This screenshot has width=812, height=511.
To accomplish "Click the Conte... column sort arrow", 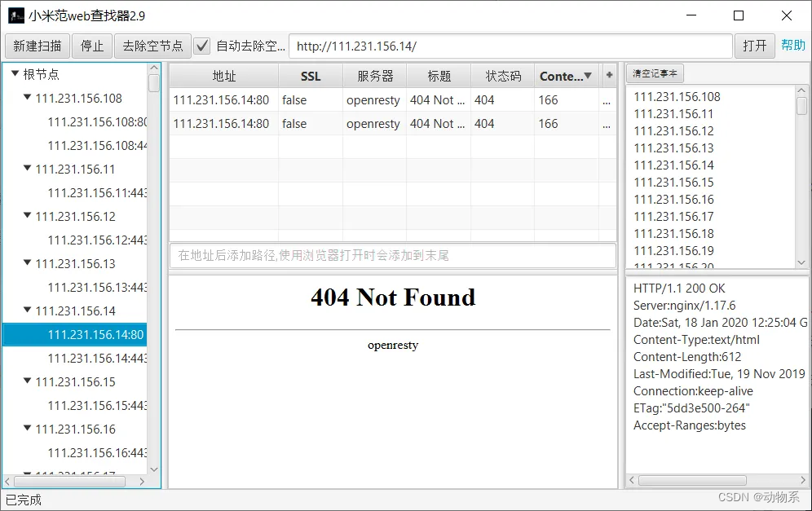I will coord(588,76).
